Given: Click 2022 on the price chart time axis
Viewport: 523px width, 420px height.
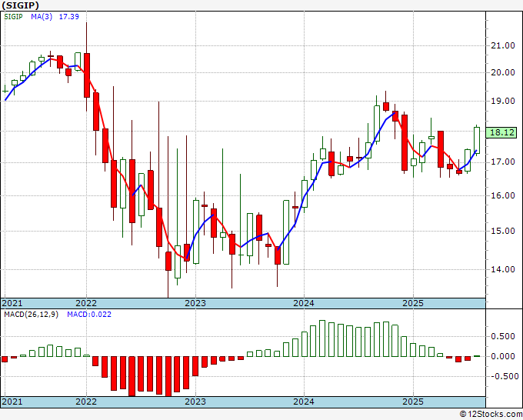Looking at the screenshot, I should pyautogui.click(x=86, y=303).
